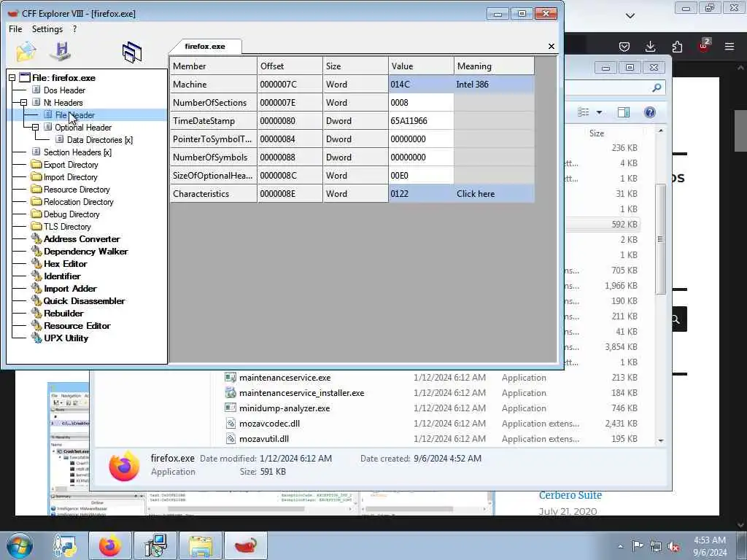Image resolution: width=747 pixels, height=560 pixels.
Task: Click the cascading windows icon in the toolbar
Action: pos(132,52)
